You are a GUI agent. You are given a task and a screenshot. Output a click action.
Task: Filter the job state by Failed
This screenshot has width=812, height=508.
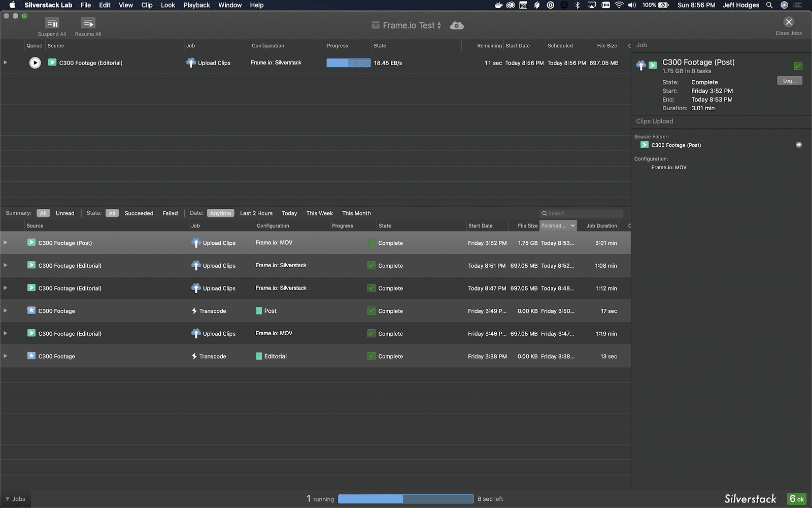click(170, 213)
